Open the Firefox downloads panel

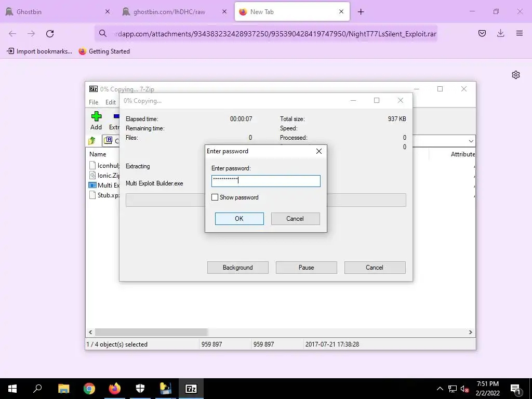coord(500,33)
